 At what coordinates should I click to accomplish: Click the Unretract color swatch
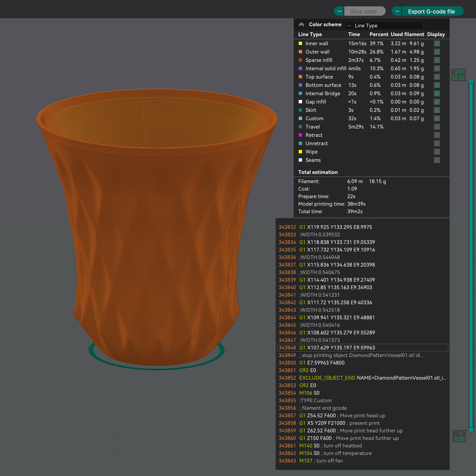300,143
